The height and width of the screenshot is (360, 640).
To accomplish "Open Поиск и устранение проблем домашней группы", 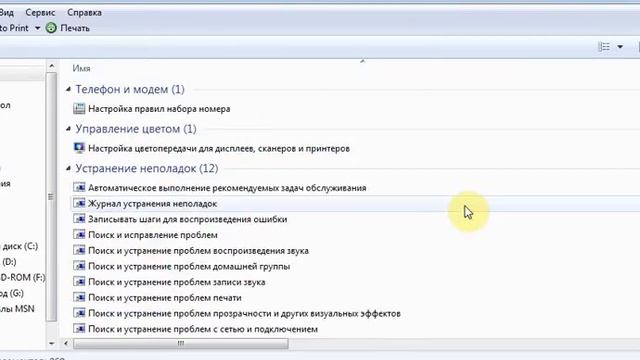I will pyautogui.click(x=189, y=267).
